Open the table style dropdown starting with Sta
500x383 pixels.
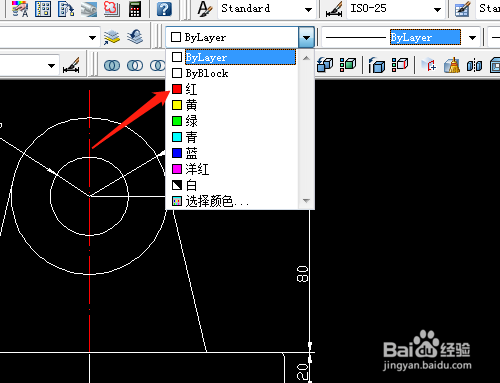(489, 9)
